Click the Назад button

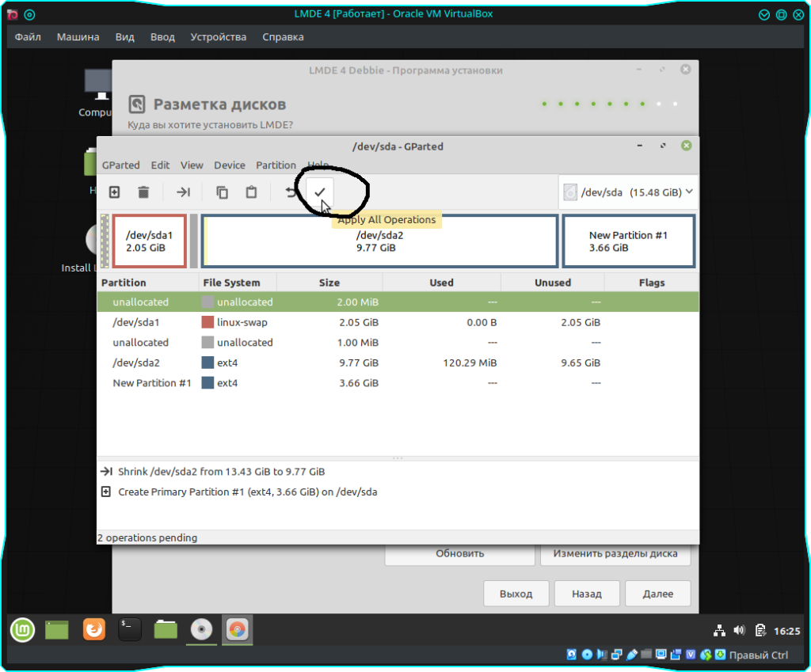pos(586,594)
